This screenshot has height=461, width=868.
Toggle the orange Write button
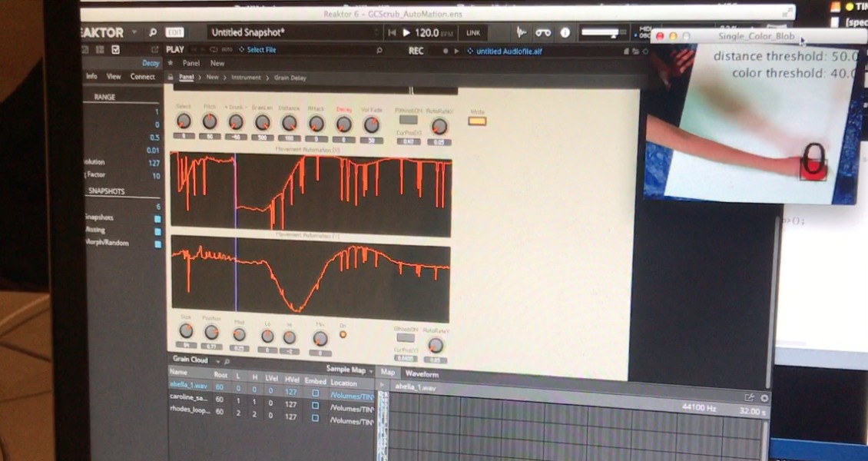[477, 121]
